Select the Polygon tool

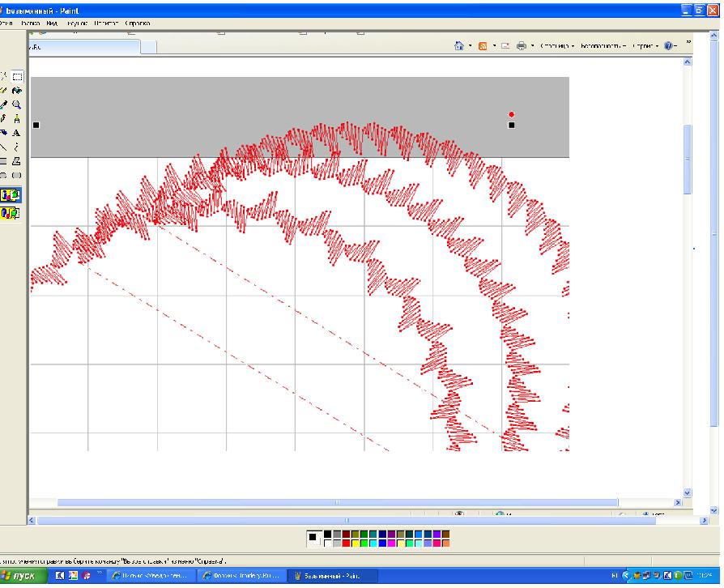pos(17,161)
